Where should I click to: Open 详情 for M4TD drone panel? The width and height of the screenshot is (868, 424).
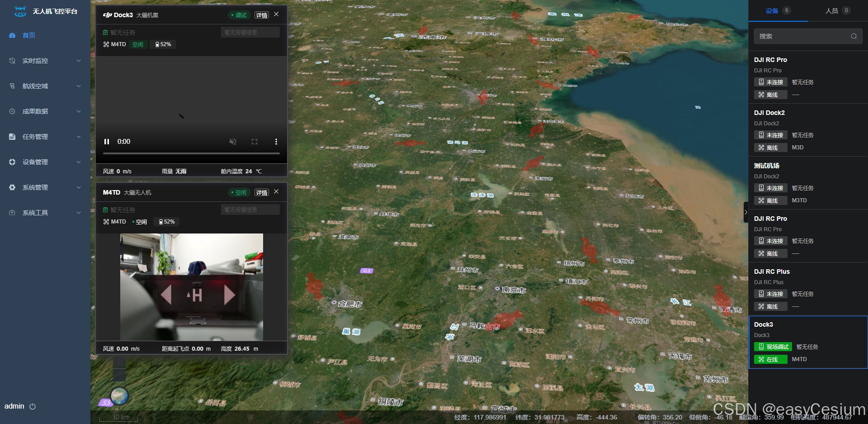(262, 192)
